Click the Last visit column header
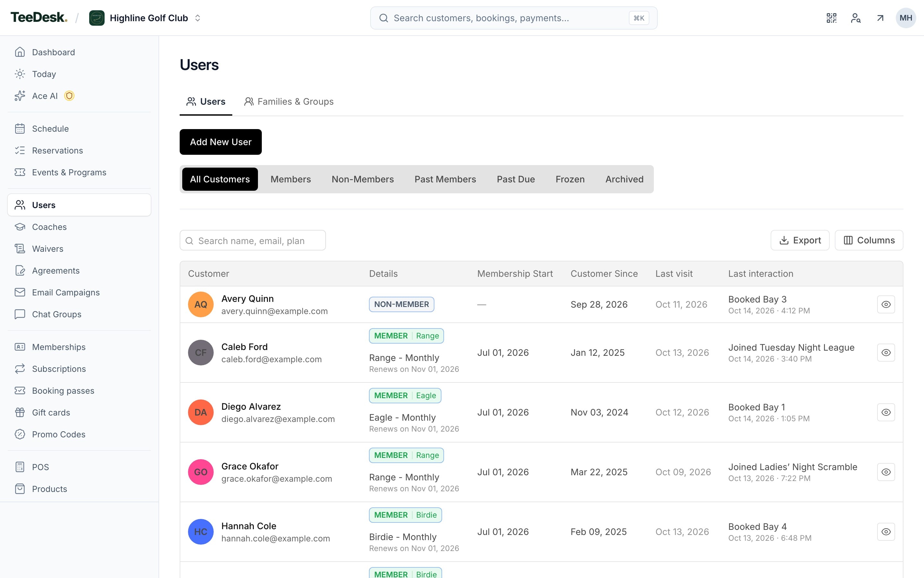The image size is (924, 578). pos(674,274)
